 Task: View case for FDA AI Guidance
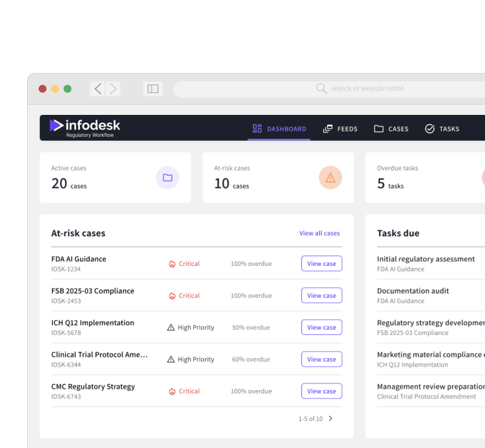pos(321,263)
